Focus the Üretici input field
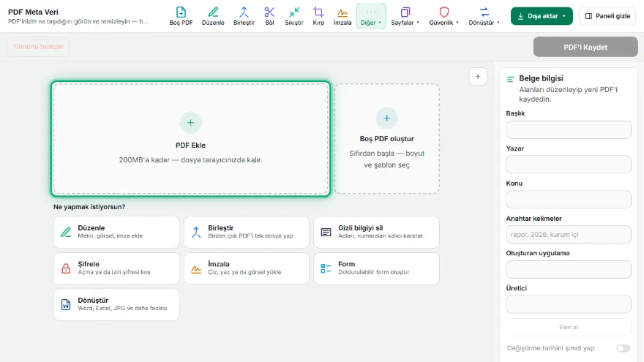 569,304
